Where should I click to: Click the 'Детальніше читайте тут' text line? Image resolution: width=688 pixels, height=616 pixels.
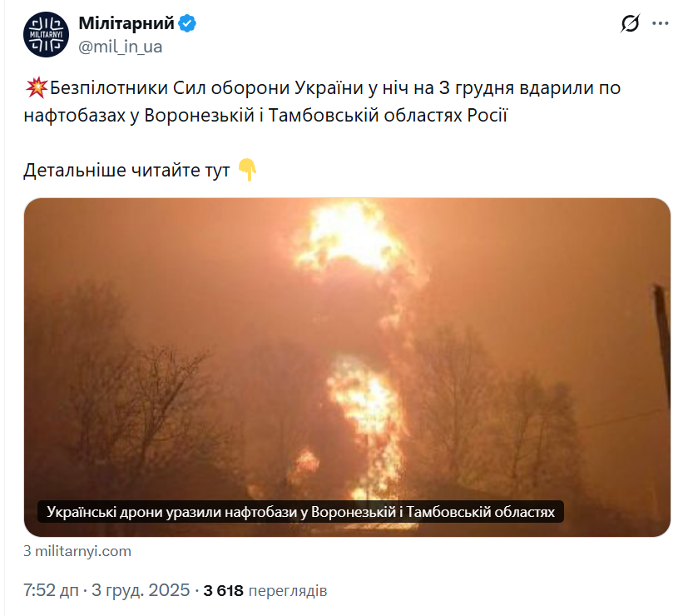click(x=126, y=171)
